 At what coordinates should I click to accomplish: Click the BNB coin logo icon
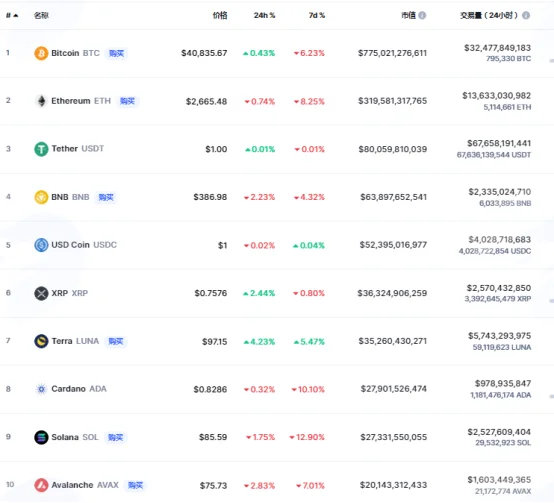pyautogui.click(x=41, y=197)
